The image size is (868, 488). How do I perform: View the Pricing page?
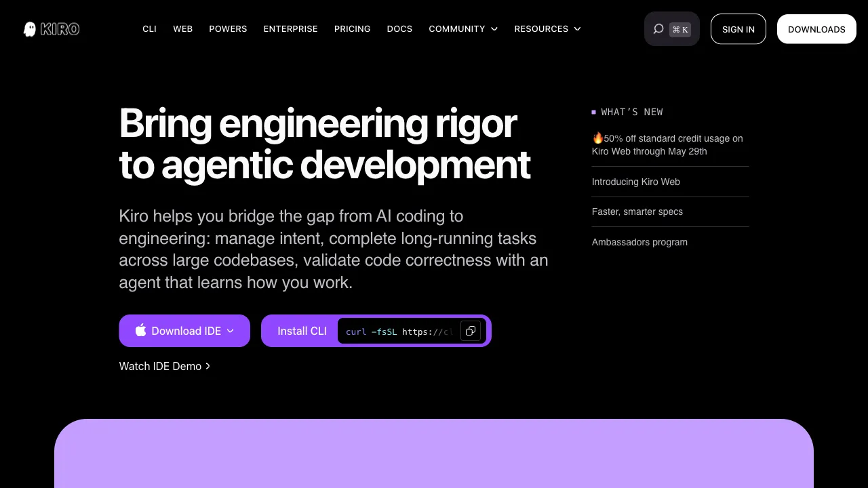(x=353, y=29)
